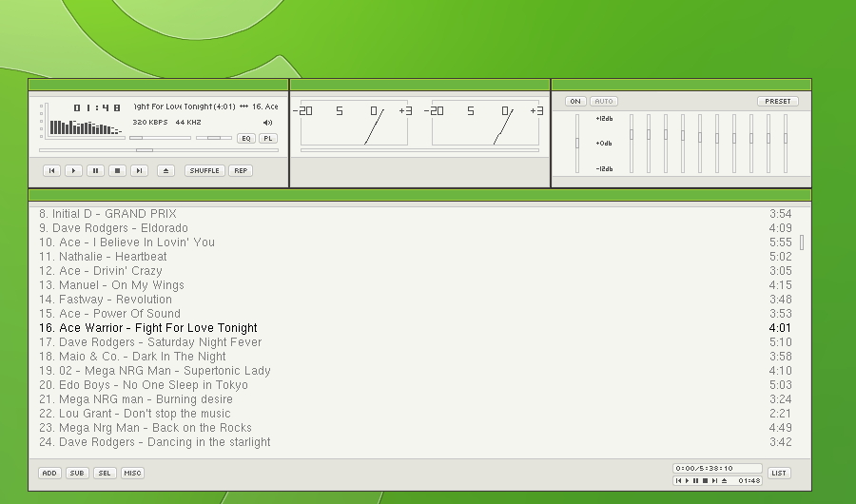Click mini pause button in playlist footer
Screen dimensions: 856x504
click(x=696, y=481)
